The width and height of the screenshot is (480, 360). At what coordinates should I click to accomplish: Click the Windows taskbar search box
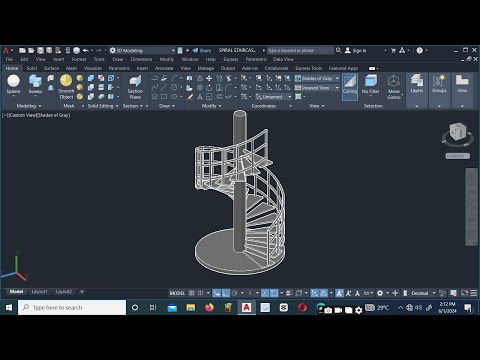tap(72, 307)
